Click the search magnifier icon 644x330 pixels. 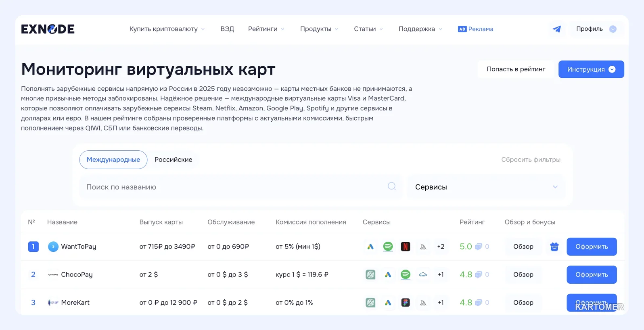pyautogui.click(x=391, y=186)
